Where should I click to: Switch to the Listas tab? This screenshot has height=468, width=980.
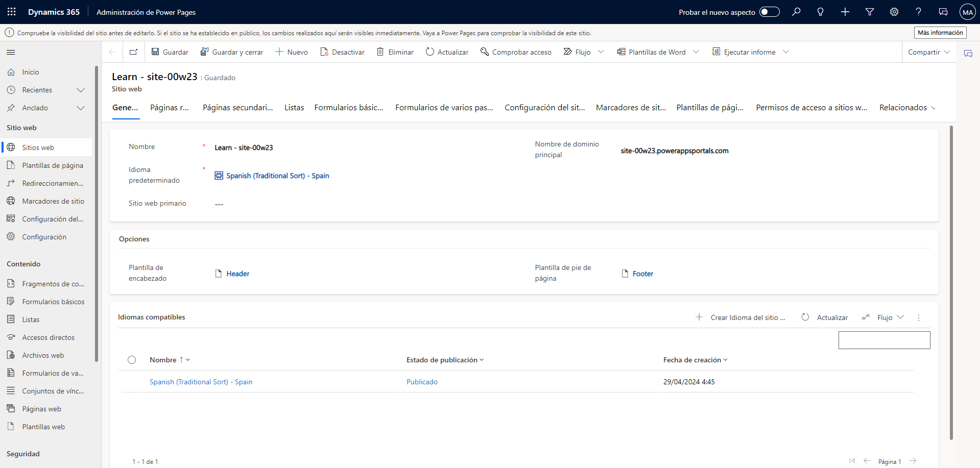coord(294,108)
